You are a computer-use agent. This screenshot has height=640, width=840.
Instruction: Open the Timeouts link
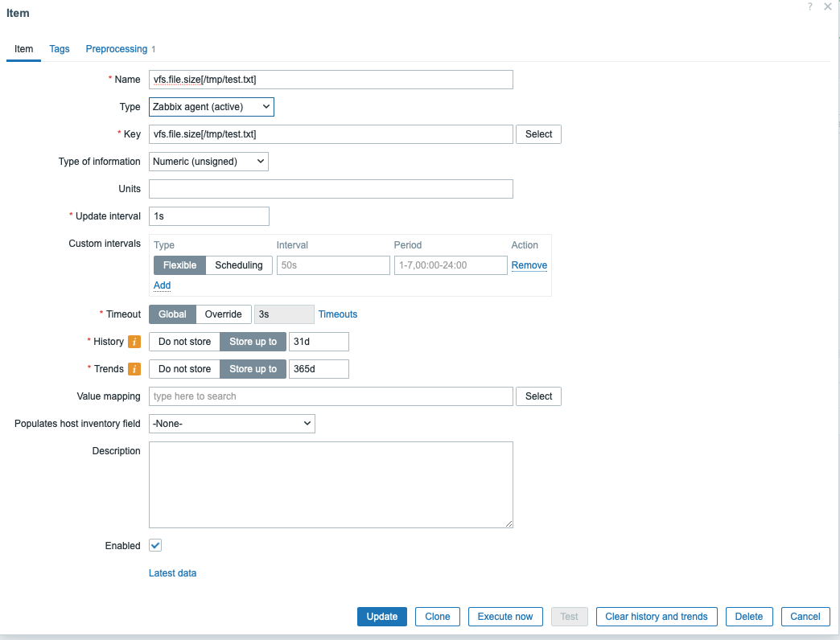(337, 314)
